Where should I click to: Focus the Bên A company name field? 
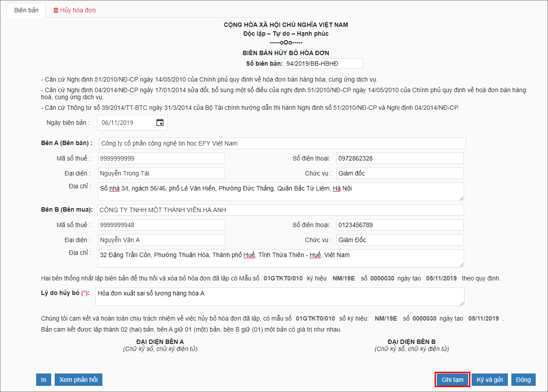coord(282,143)
